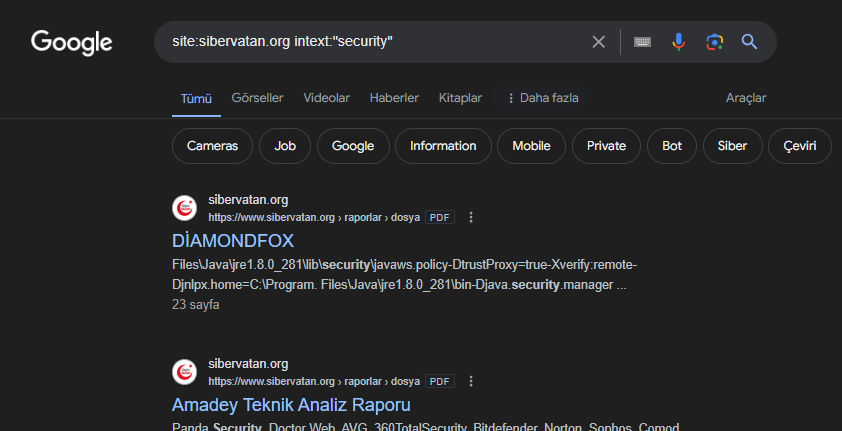Click sibervatan favicon of Amadey result
Screen dimensions: 842x431
[184, 372]
